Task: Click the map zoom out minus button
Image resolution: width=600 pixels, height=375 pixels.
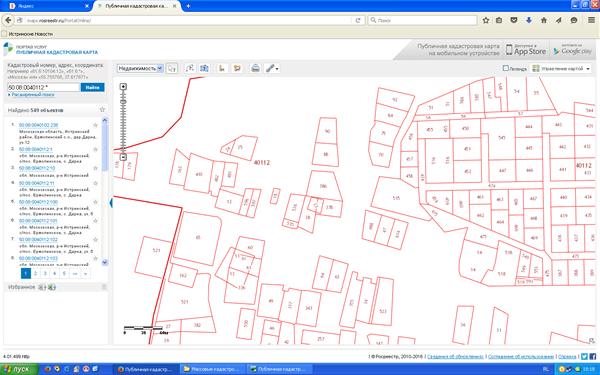Action: 123,157
